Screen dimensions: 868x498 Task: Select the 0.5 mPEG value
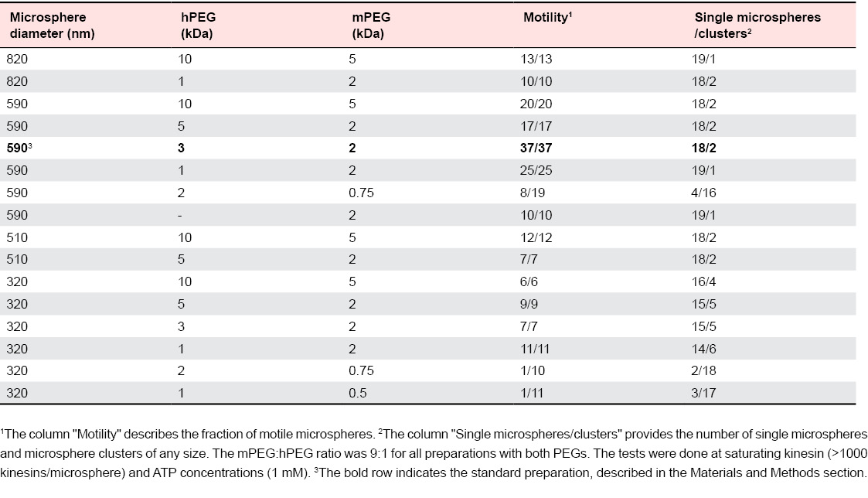[358, 393]
